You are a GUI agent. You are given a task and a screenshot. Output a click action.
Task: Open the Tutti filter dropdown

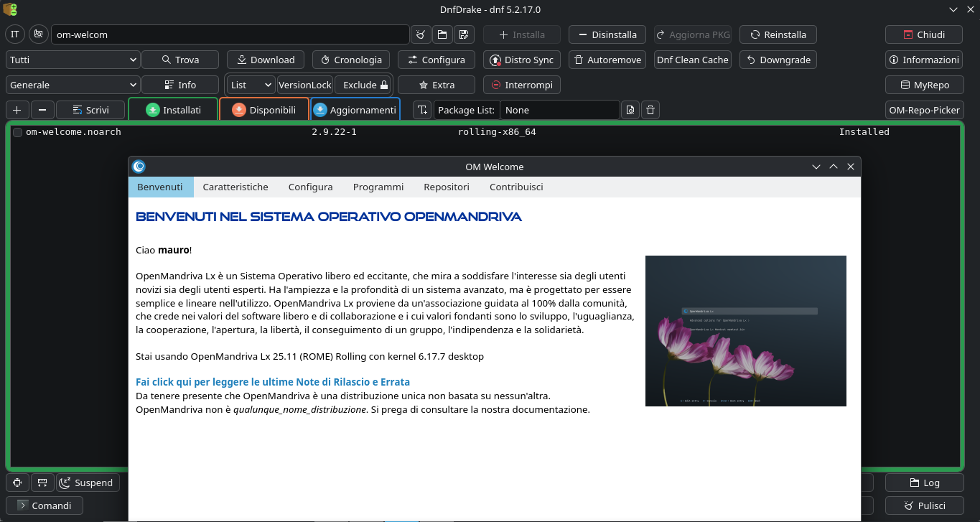(x=73, y=60)
